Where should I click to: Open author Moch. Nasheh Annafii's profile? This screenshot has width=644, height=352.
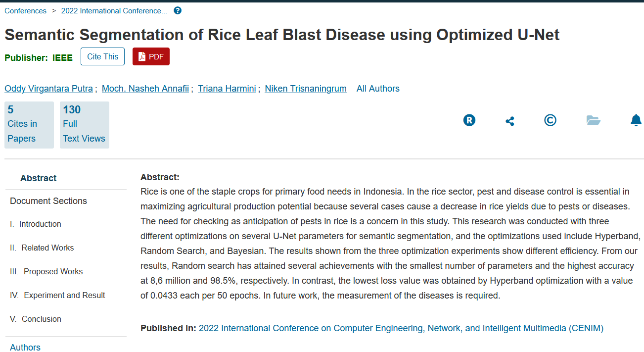click(x=145, y=89)
